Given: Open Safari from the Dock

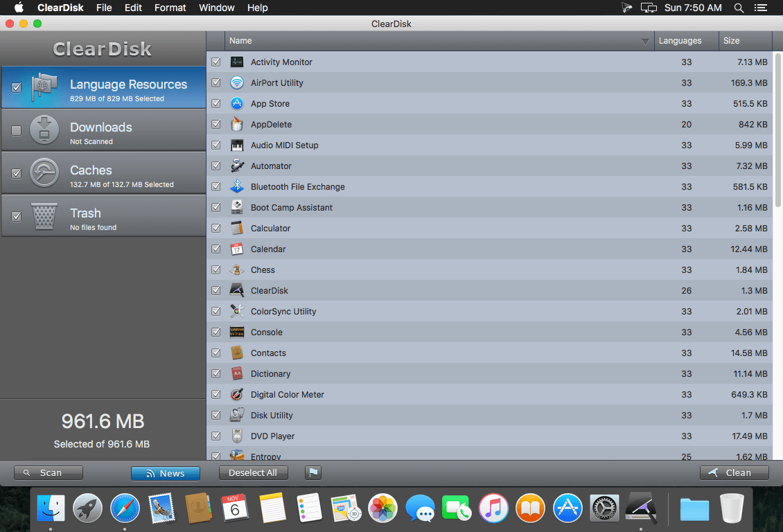Looking at the screenshot, I should 125,508.
